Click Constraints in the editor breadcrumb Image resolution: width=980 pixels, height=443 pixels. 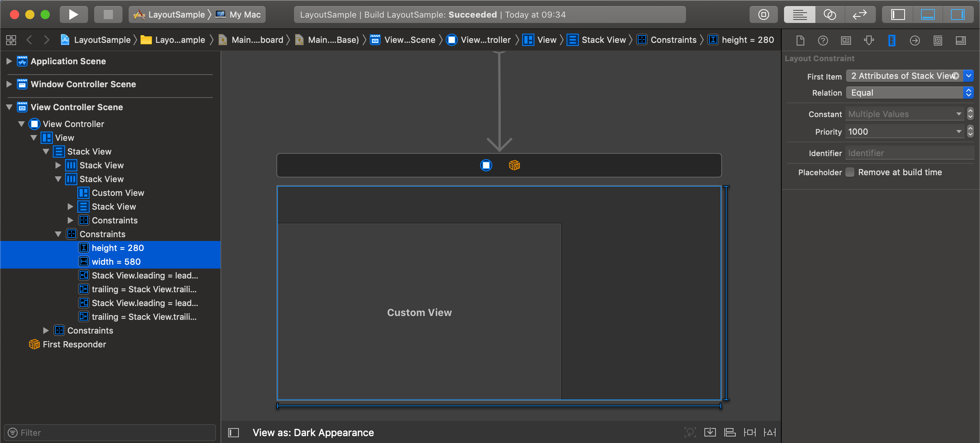674,39
